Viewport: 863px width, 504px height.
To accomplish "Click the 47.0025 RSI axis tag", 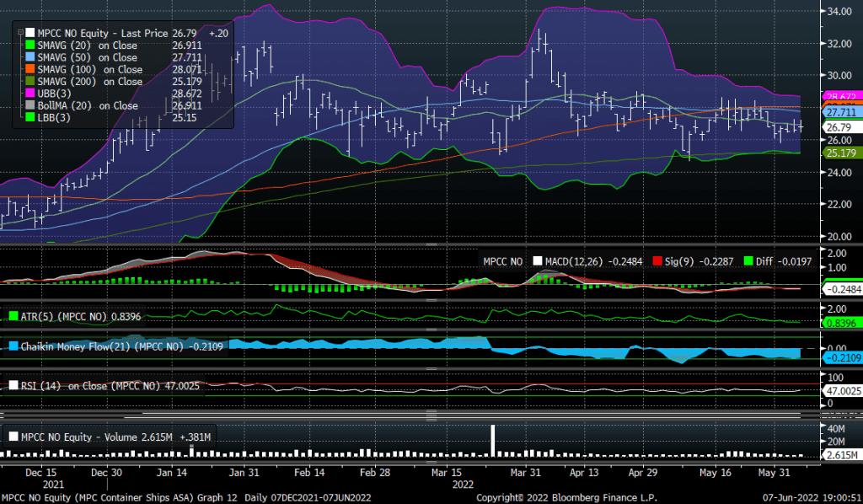I will pyautogui.click(x=843, y=391).
